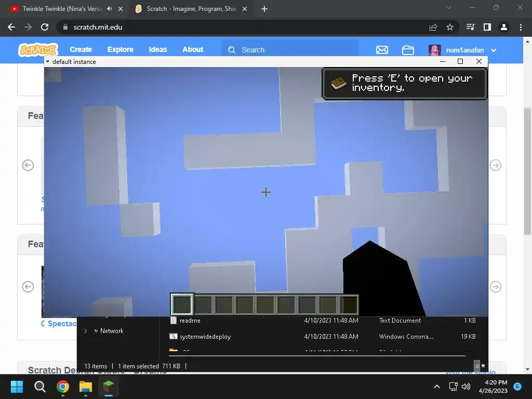Focus the Scratch Search field
Viewport: 532px width, 399px height.
click(x=290, y=49)
